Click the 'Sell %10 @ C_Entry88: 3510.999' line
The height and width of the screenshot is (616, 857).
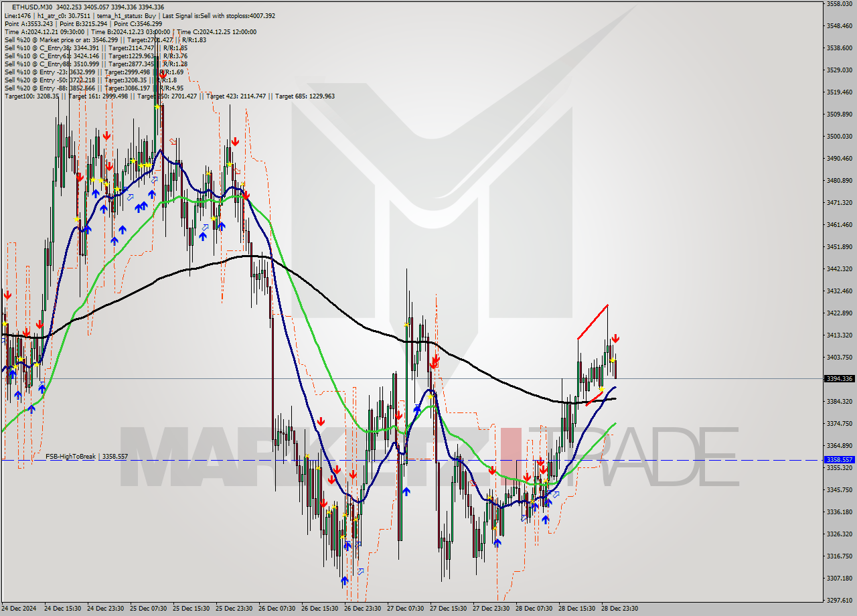(x=96, y=64)
